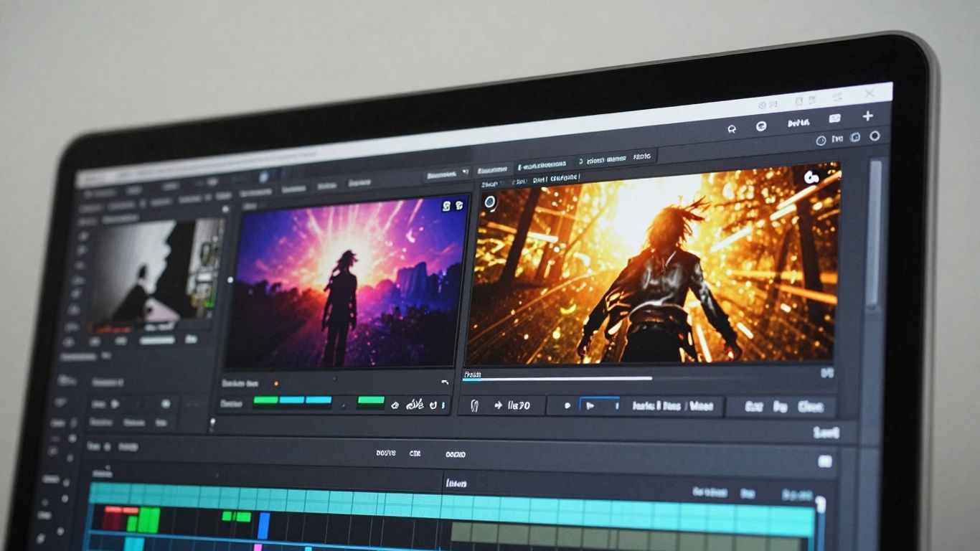Switch to the rightmost tab above program monitor
Screen dimensions: 980x551
point(642,156)
